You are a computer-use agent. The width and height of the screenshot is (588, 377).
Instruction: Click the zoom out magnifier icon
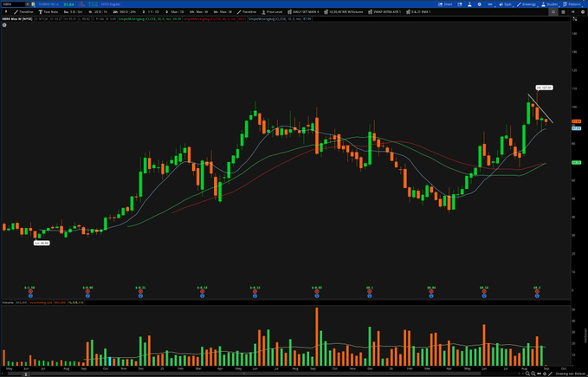pos(527,374)
